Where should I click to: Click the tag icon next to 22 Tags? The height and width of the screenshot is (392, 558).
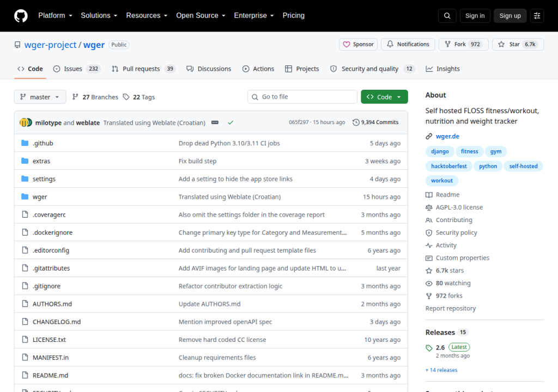[126, 97]
